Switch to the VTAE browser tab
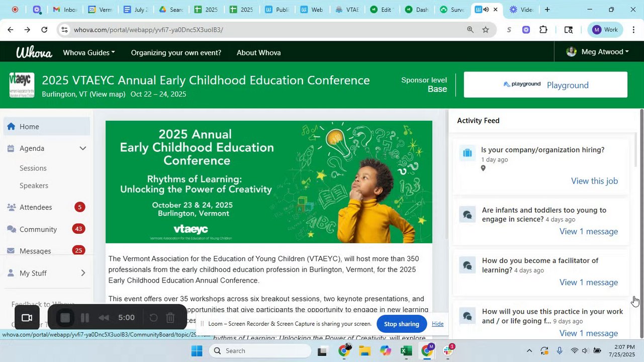 (347, 10)
